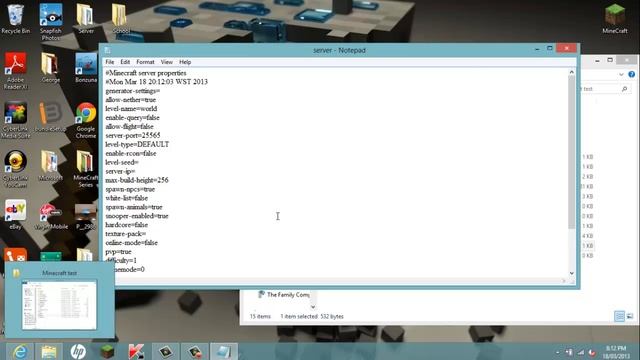Open Kaspersky from the taskbar

(136, 351)
